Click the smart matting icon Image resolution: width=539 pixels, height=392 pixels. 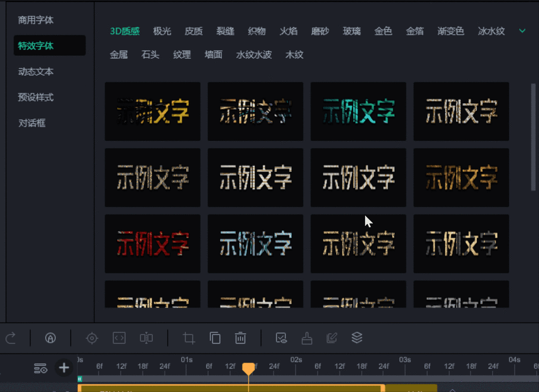(x=281, y=338)
